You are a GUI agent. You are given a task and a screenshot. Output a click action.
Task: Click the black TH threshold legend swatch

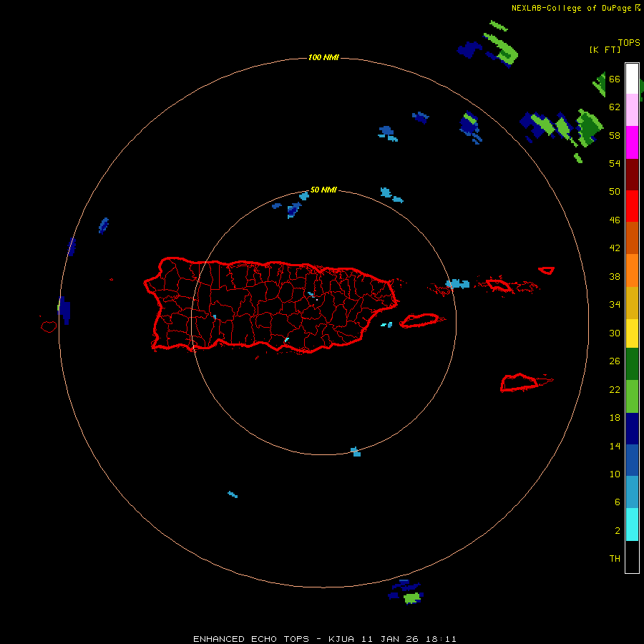[x=632, y=557]
